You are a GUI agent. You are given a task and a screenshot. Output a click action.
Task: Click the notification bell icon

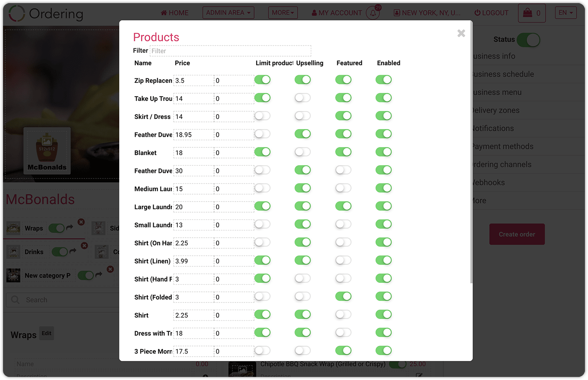373,13
